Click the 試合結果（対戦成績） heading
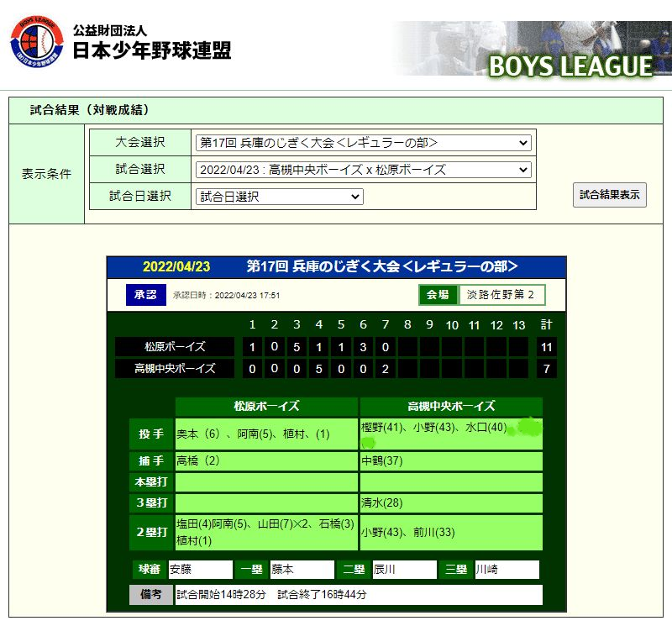Viewport: 672px width, 626px height. [x=89, y=110]
